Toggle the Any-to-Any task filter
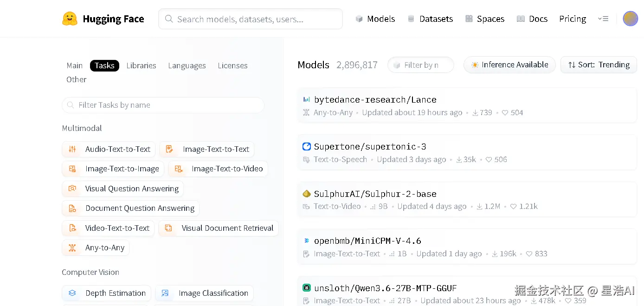644x306 pixels. (96, 248)
